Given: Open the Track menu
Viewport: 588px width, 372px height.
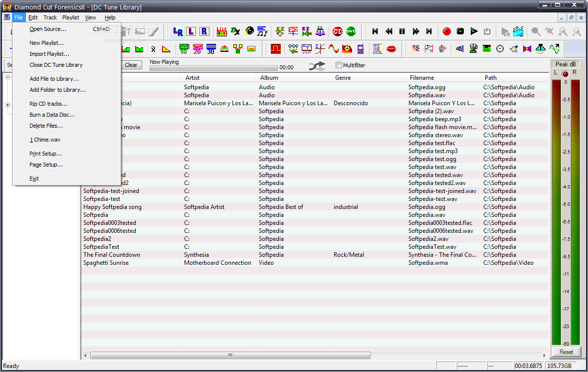Looking at the screenshot, I should coord(50,17).
